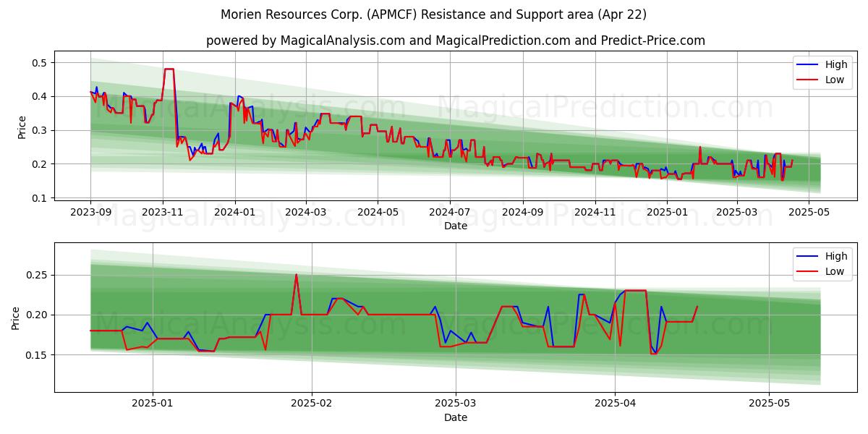The width and height of the screenshot is (868, 434).
Task: Click the bottom chart's 'Date' x-axis label
Action: [x=456, y=417]
